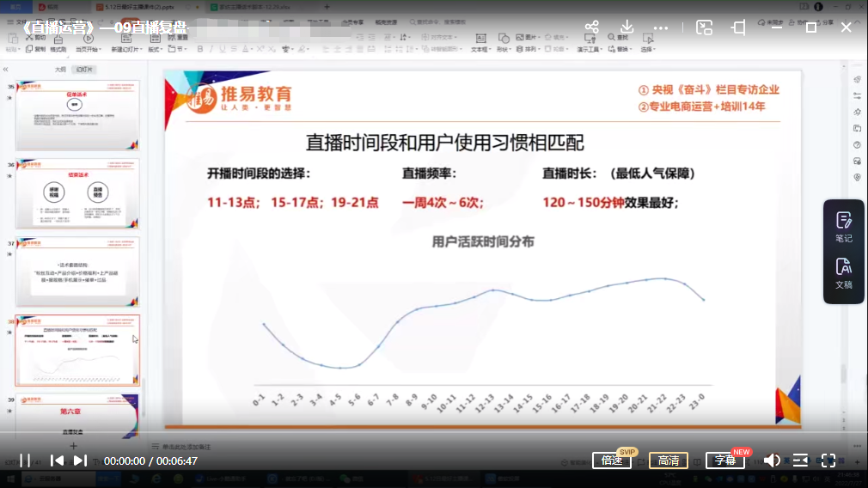Skip to the next video
This screenshot has width=868, height=488.
click(80, 461)
